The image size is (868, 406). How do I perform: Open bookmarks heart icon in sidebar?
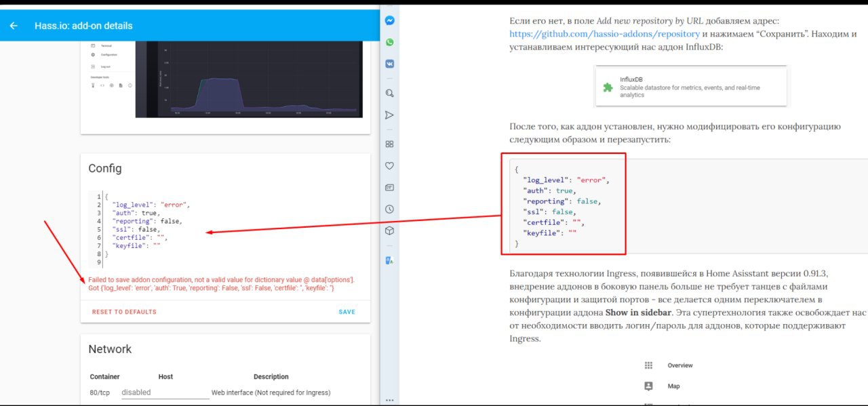[x=389, y=165]
